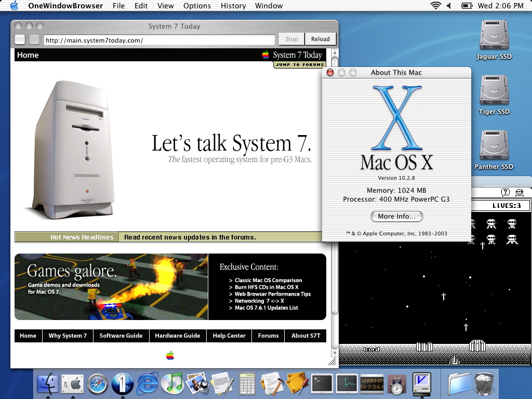The height and width of the screenshot is (399, 532).
Task: Click the menu bar clock Wed 2:06 PM
Action: (x=500, y=6)
